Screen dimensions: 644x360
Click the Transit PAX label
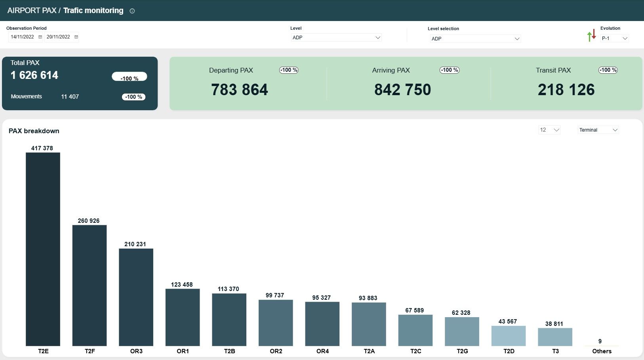pos(553,70)
